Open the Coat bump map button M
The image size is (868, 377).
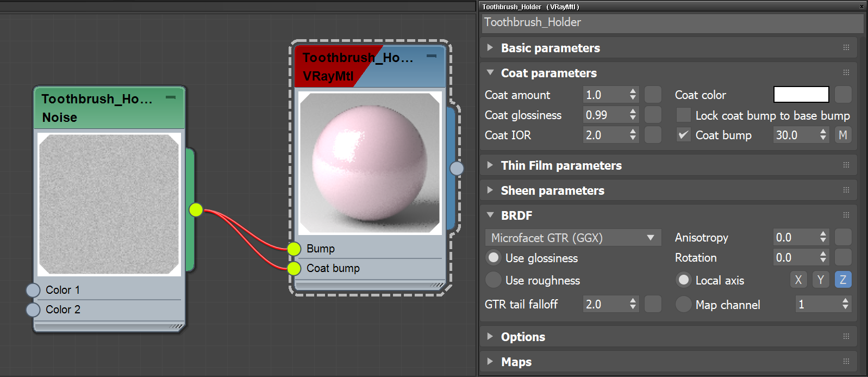(843, 135)
